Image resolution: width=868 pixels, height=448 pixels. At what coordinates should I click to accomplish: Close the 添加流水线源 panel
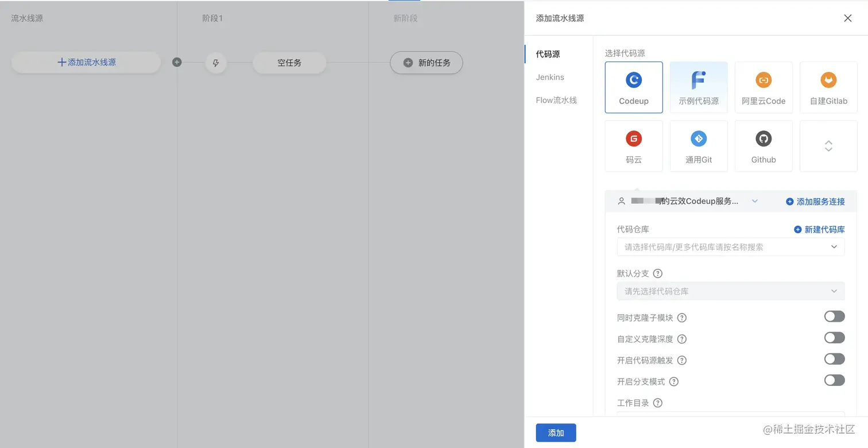[x=848, y=18]
